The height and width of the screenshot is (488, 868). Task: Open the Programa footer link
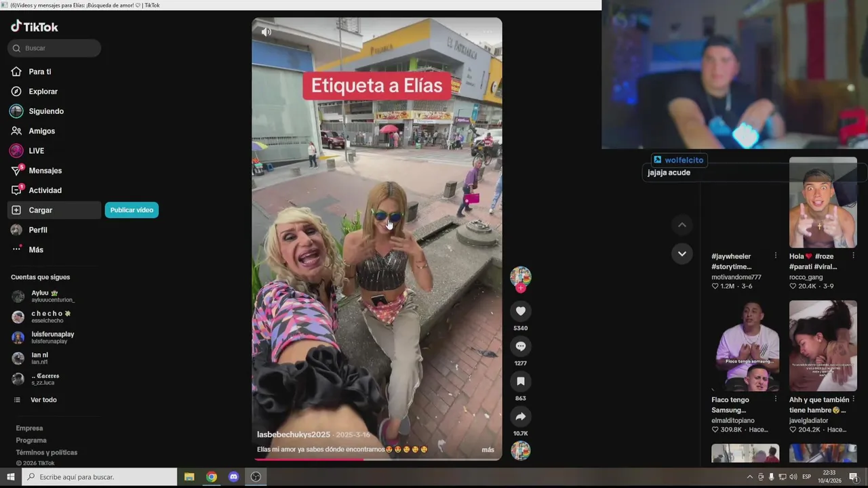[31, 441]
